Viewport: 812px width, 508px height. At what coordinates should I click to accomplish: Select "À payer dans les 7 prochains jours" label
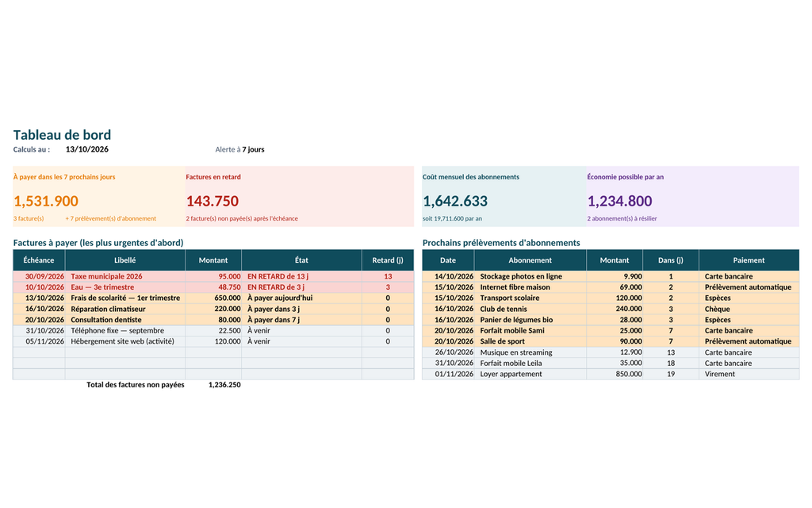click(x=64, y=177)
